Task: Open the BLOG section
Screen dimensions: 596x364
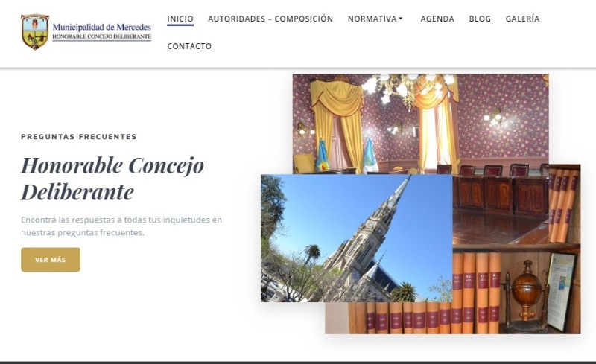Action: click(x=480, y=19)
